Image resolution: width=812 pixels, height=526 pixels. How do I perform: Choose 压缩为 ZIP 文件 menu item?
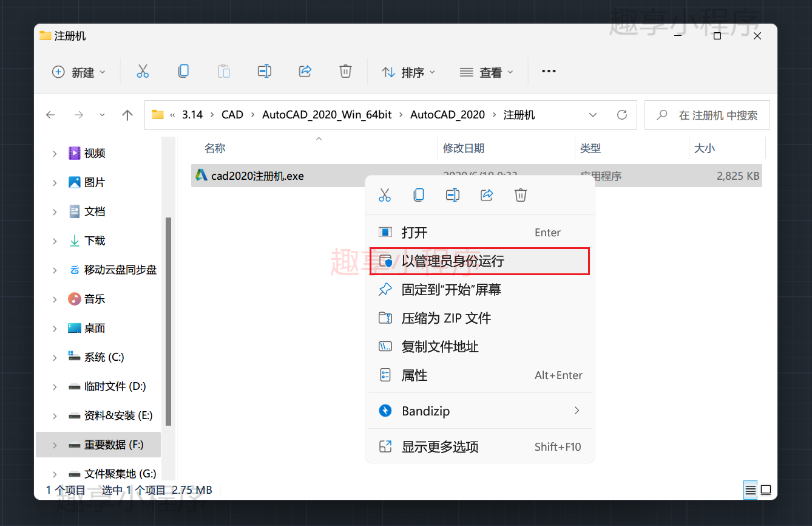click(479, 318)
